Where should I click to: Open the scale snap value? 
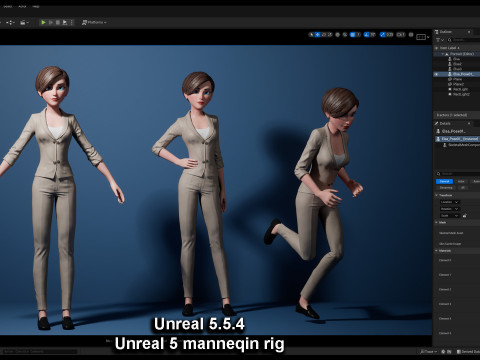pos(390,34)
